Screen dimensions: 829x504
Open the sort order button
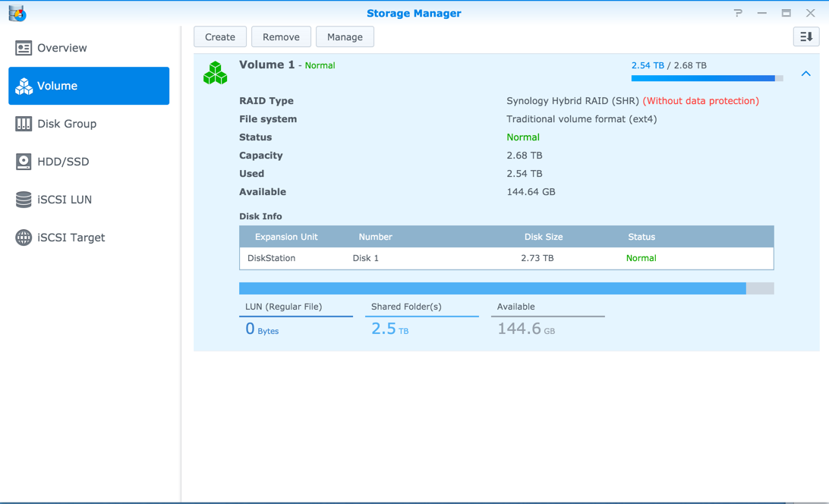tap(805, 36)
